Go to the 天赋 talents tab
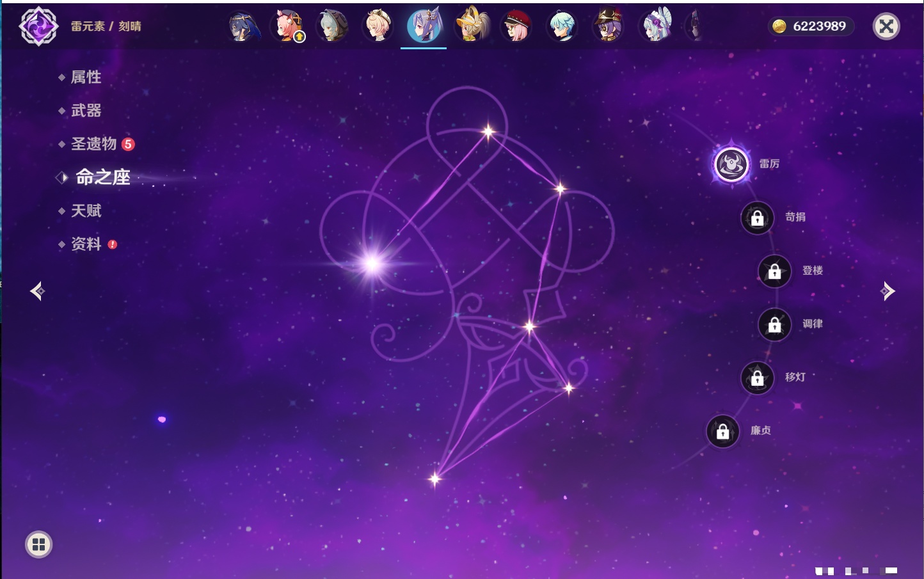Image resolution: width=924 pixels, height=579 pixels. [86, 210]
